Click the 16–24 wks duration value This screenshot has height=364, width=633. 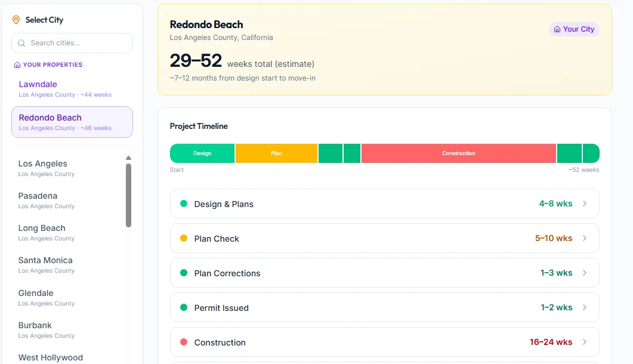point(551,342)
